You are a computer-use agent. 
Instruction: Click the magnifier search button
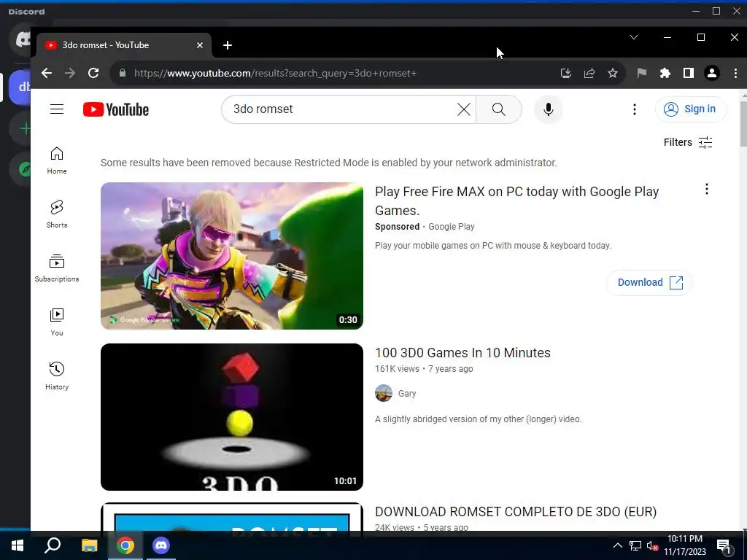pos(498,109)
